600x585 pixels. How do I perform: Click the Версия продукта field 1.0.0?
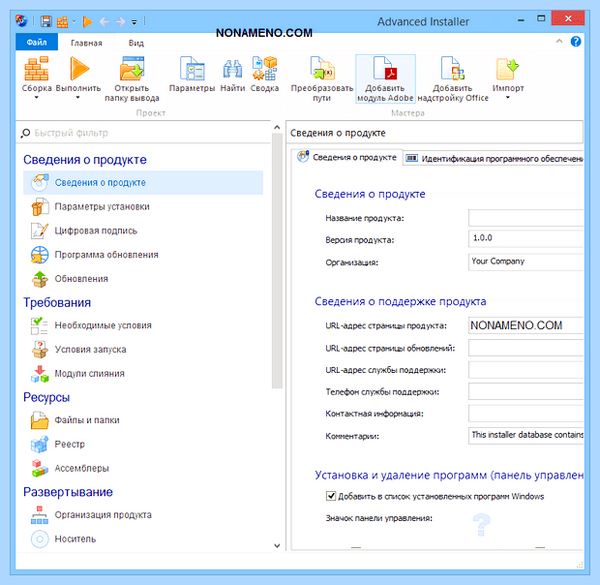coord(526,239)
